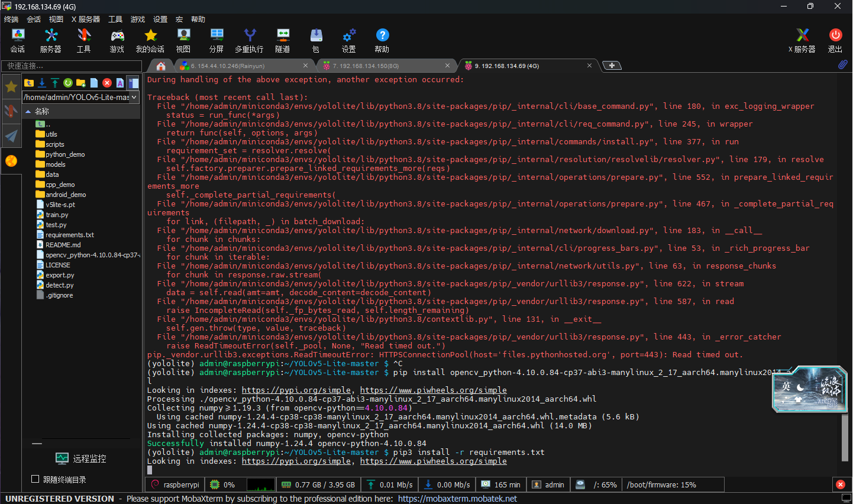Open 我的会话 star toolbar button
Viewport: 853px width, 504px height.
[150, 41]
